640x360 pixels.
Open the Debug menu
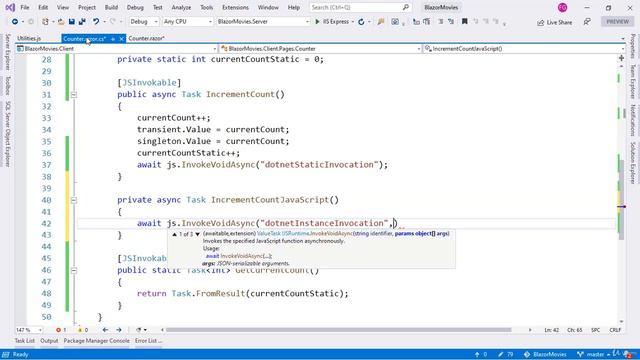[135, 7]
